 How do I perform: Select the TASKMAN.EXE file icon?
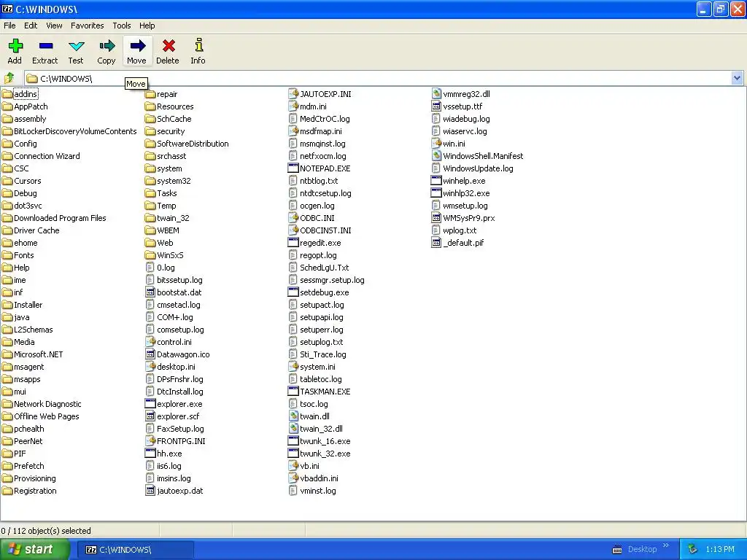293,392
